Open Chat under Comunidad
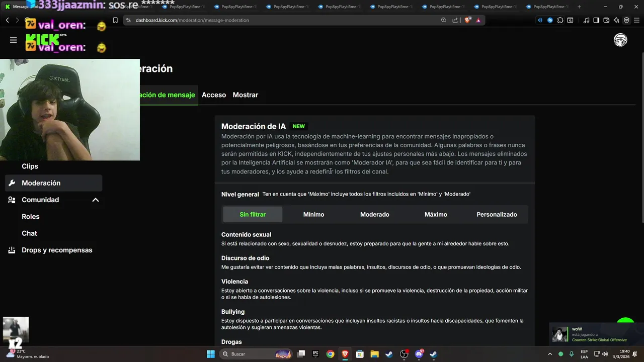The width and height of the screenshot is (644, 362). (29, 233)
